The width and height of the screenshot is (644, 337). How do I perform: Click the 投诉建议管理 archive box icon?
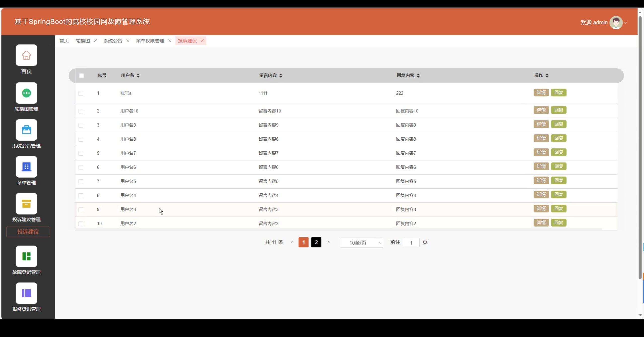(x=26, y=204)
